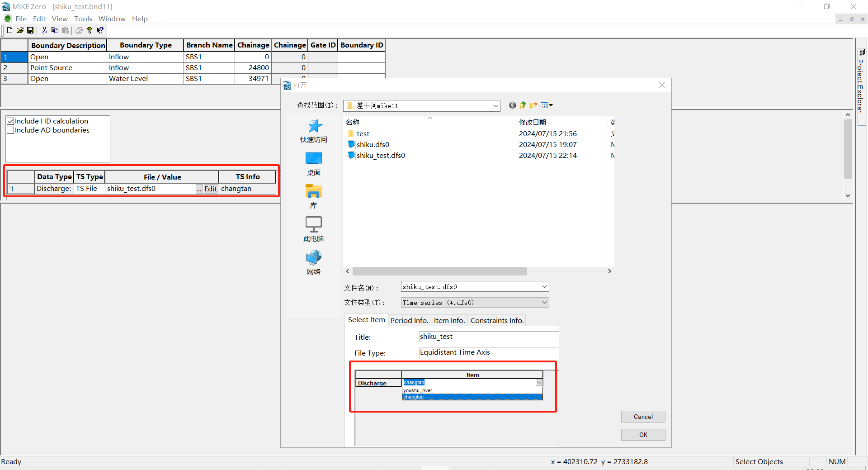The image size is (868, 470).
Task: Uncheck Include HD calculation
Action: point(10,121)
